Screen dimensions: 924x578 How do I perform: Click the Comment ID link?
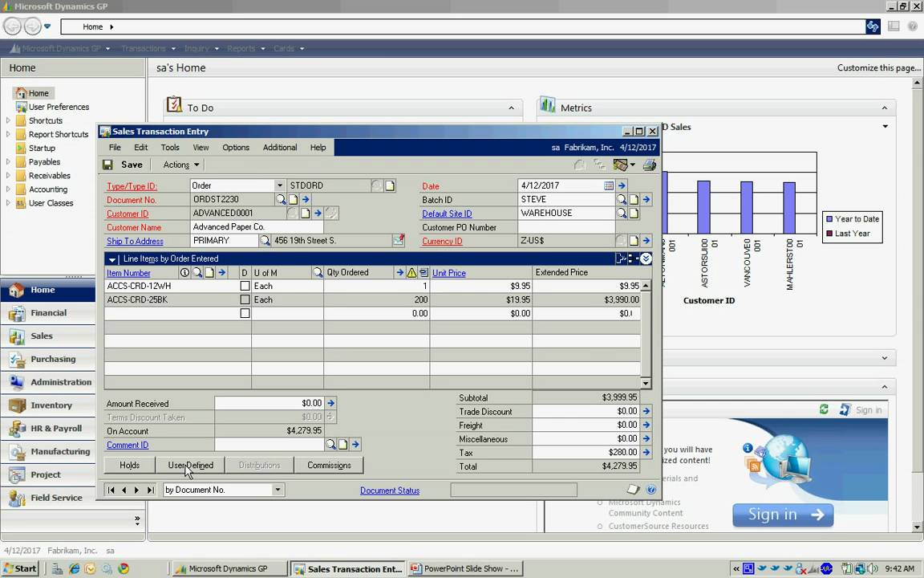pyautogui.click(x=128, y=445)
